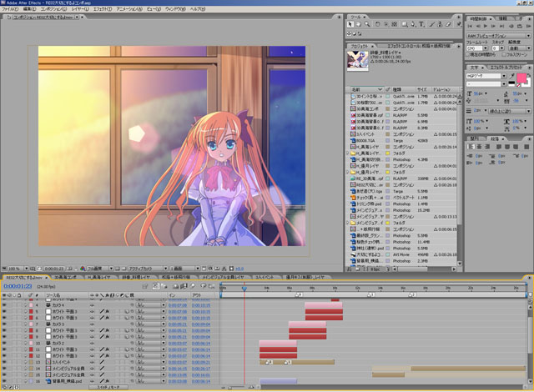Click the pink fill color swatch

click(x=521, y=78)
